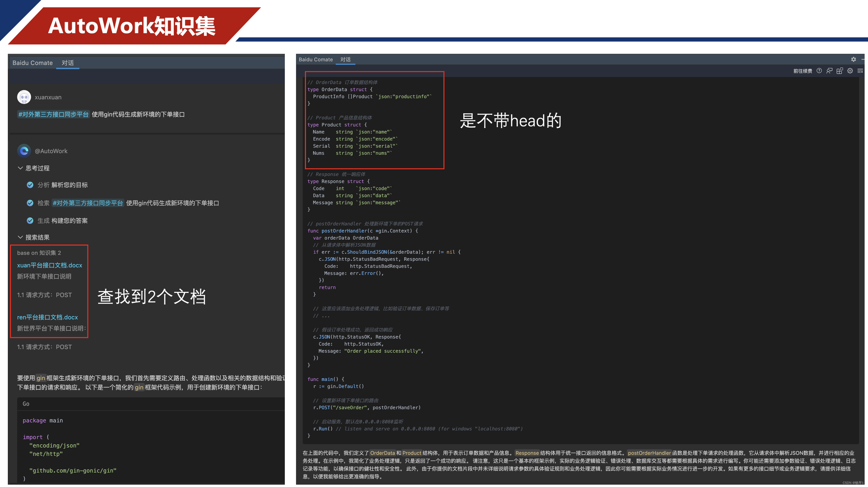
Task: Click the 'func main() {' line
Action: 326,379
